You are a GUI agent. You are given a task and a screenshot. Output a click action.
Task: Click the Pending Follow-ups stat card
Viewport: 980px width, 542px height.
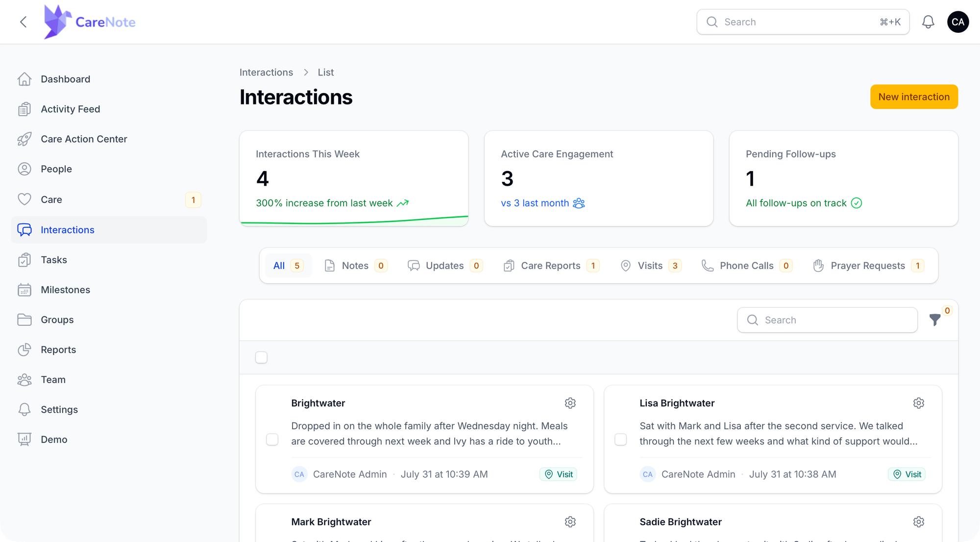[844, 178]
